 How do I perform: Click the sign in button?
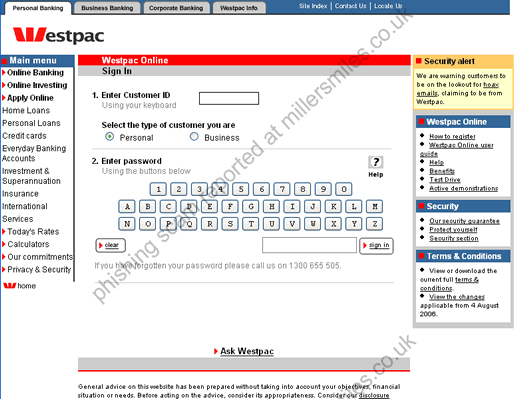point(376,246)
